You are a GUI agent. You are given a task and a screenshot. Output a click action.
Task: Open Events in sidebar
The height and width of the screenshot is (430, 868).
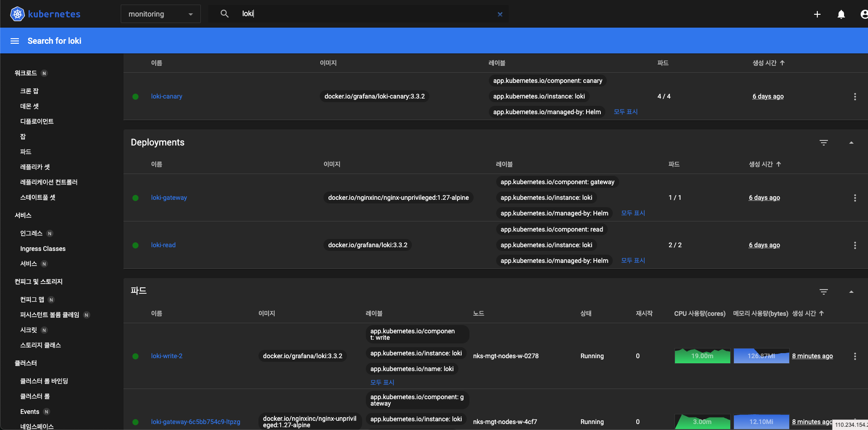point(29,412)
